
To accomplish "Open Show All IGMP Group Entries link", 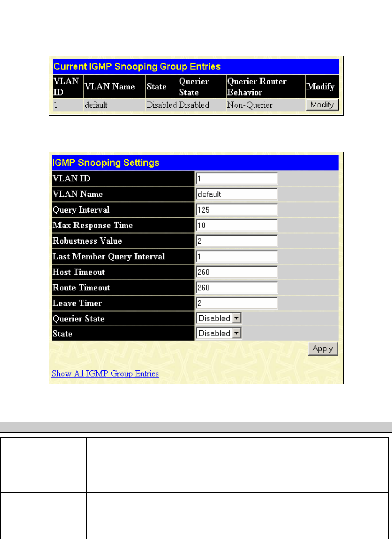I will click(105, 374).
